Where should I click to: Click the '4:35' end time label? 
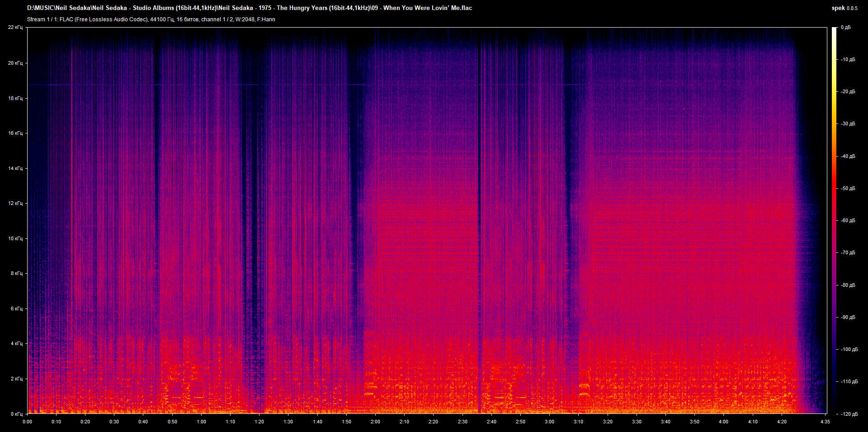[x=826, y=422]
